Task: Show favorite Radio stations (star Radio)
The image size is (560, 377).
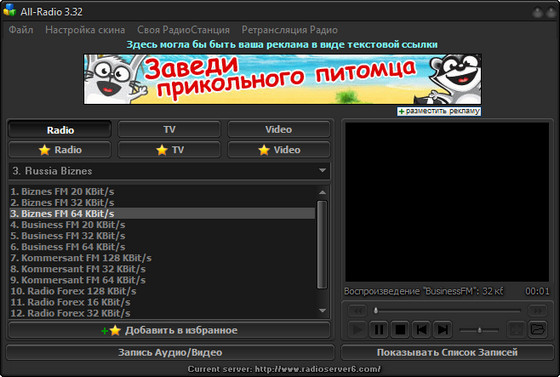Action: point(60,150)
